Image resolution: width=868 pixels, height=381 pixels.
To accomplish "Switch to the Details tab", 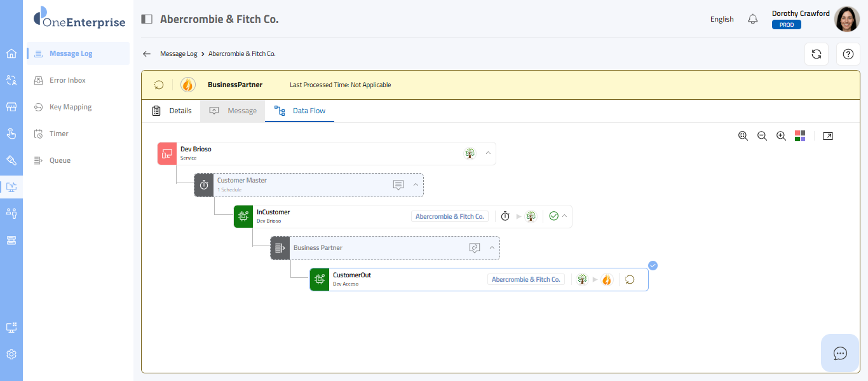I will tap(172, 111).
